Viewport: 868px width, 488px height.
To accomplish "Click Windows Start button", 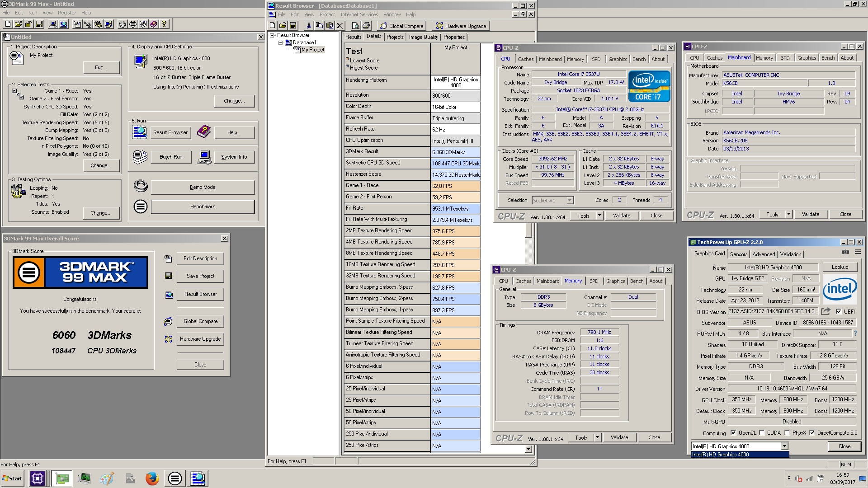I will 12,478.
